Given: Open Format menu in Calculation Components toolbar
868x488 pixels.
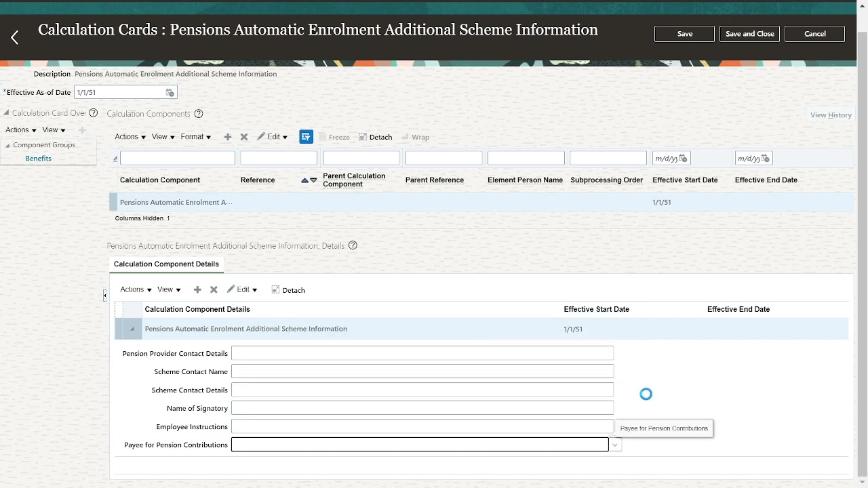Looking at the screenshot, I should pos(196,137).
